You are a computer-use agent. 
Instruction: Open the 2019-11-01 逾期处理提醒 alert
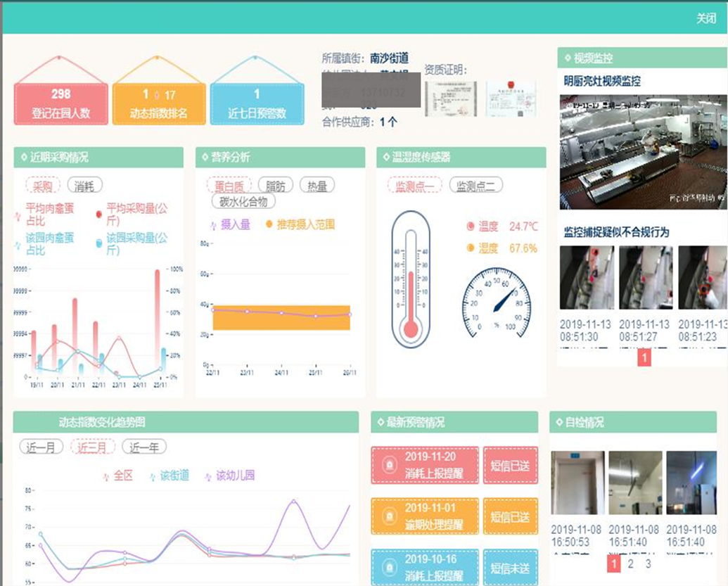click(x=425, y=516)
